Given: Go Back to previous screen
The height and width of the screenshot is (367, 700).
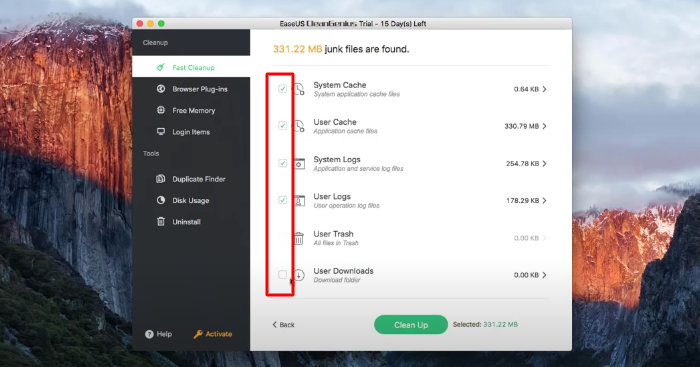Looking at the screenshot, I should pyautogui.click(x=283, y=325).
